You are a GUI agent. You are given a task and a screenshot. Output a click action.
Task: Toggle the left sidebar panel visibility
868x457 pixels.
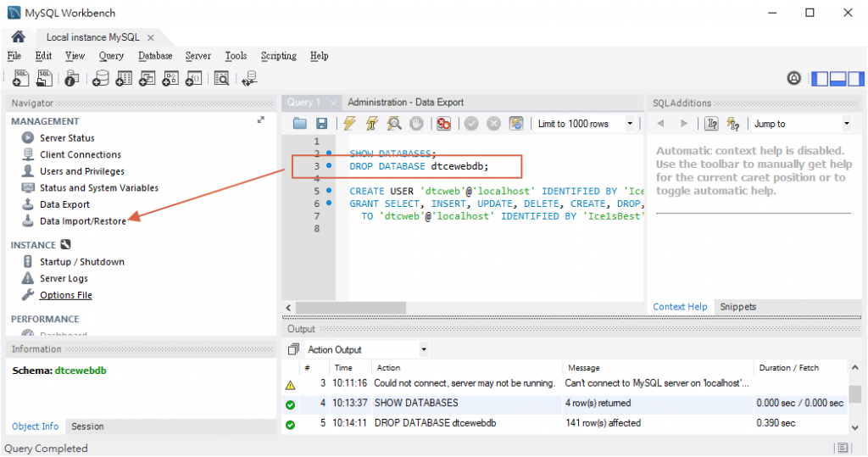[x=820, y=79]
